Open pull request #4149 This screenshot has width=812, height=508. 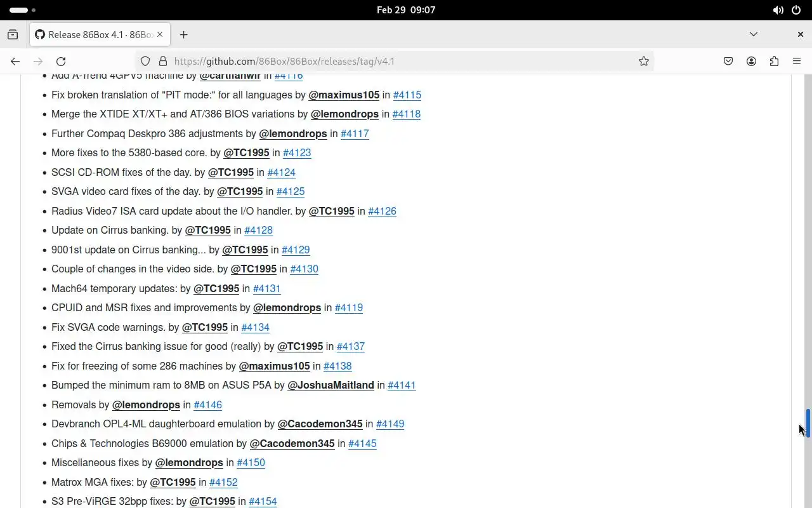tap(390, 424)
